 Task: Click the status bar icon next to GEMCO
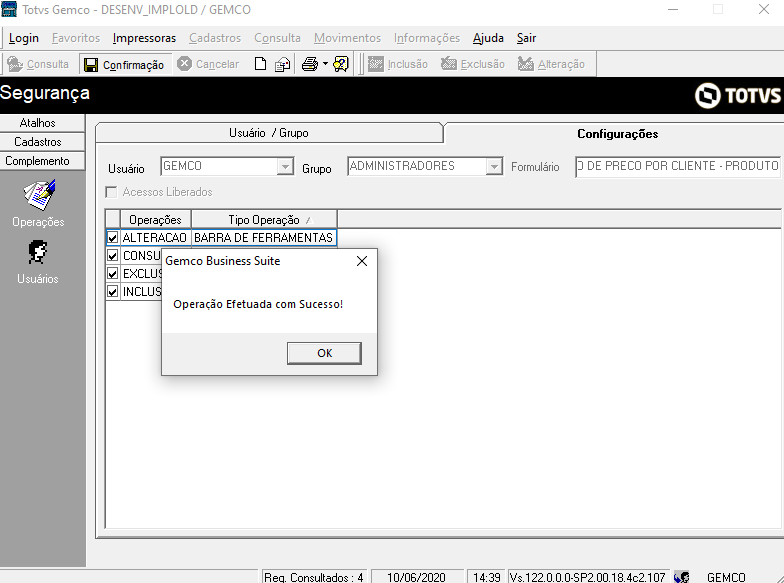click(x=682, y=577)
